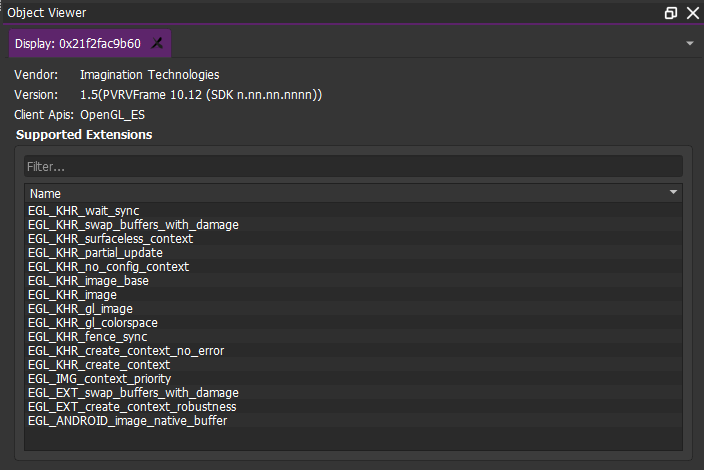
Task: Focus the extensions Filter field
Action: click(353, 167)
